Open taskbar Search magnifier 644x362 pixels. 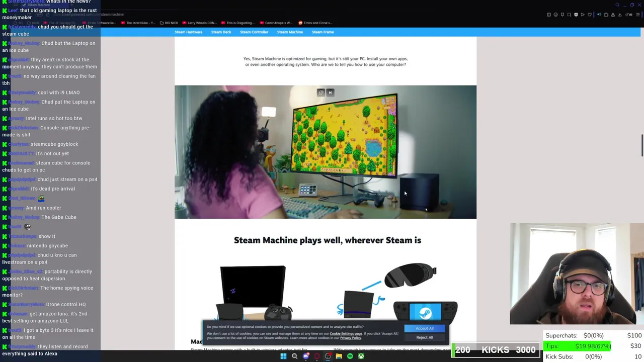tap(294, 356)
